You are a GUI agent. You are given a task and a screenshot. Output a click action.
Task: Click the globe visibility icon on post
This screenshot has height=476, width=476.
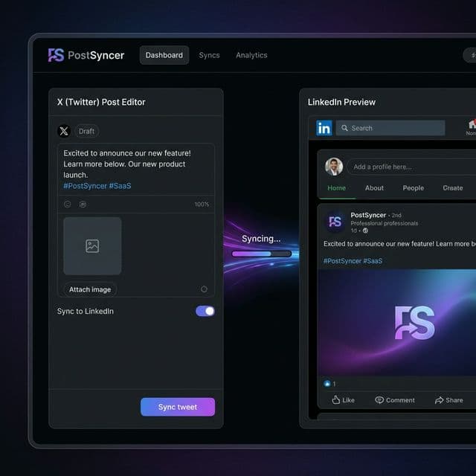click(x=365, y=231)
